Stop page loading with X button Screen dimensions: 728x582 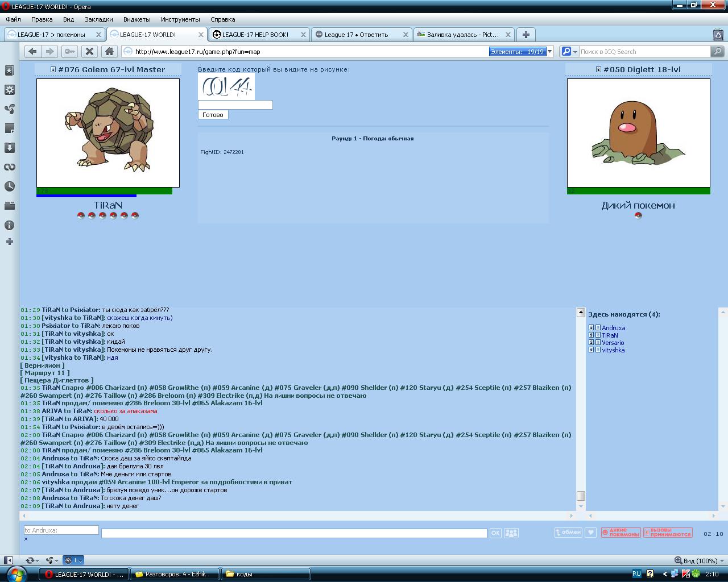tap(89, 51)
